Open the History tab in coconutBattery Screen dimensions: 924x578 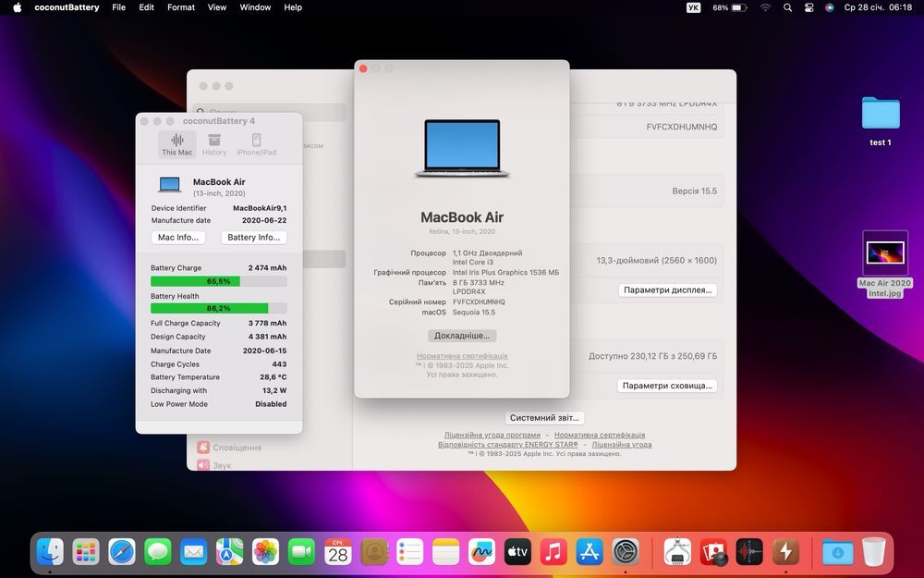coord(214,144)
